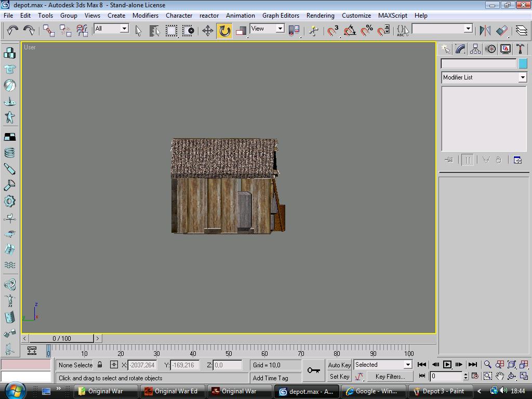
Task: Toggle Select and Manipulate mode
Action: click(313, 31)
